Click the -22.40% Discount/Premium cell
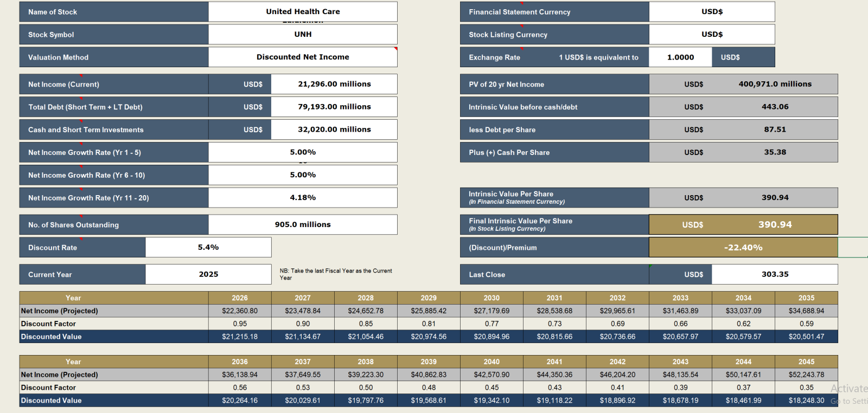868x413 pixels. coord(743,247)
